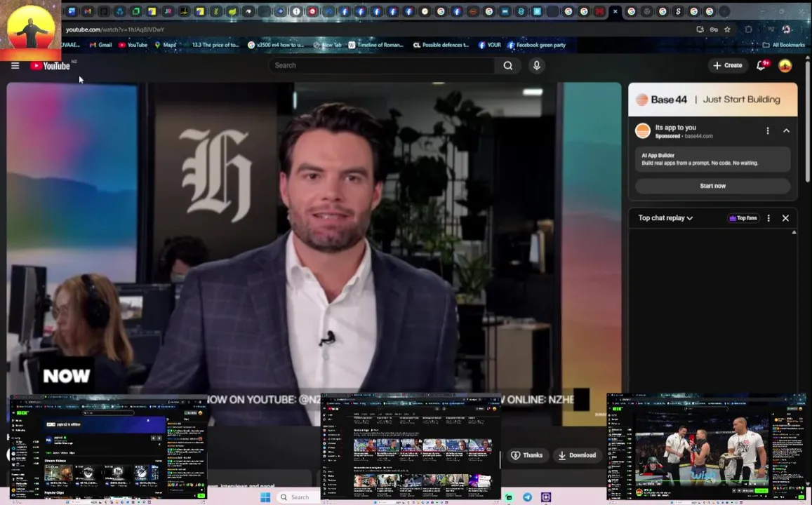Open the Maps bookmark
Image resolution: width=812 pixels, height=505 pixels.
(x=166, y=45)
